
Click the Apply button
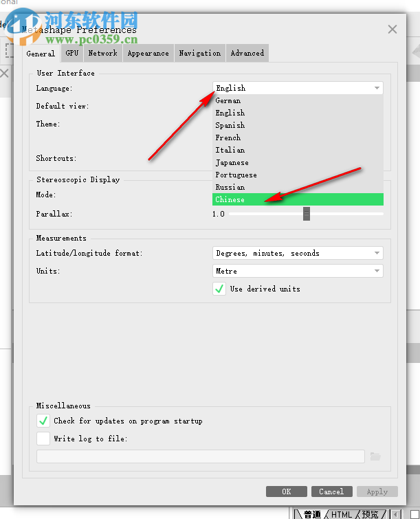(x=377, y=492)
